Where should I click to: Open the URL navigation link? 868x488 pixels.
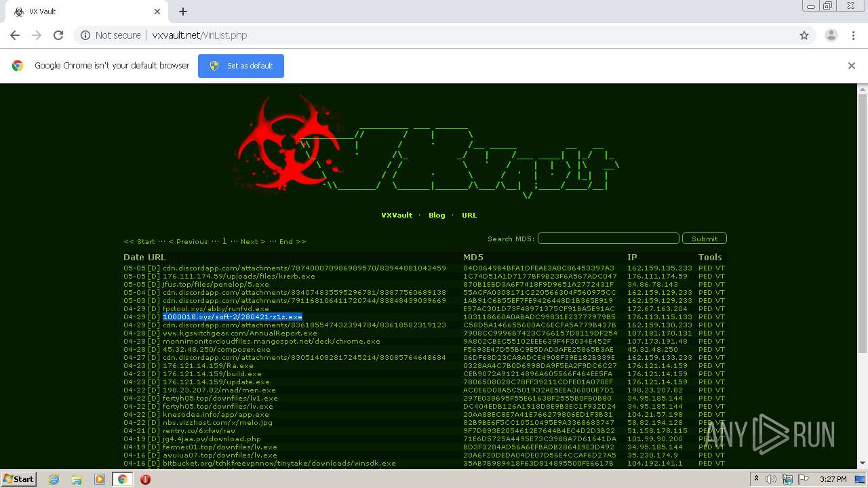(x=469, y=215)
